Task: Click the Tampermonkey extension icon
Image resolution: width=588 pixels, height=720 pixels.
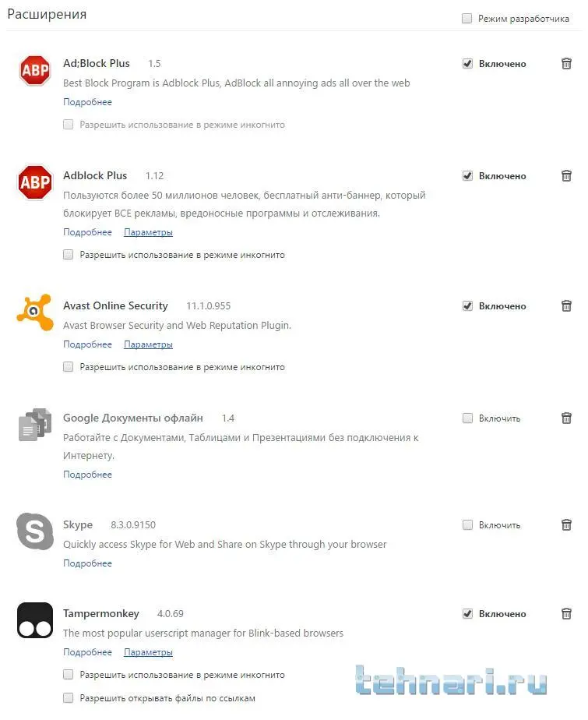Action: pyautogui.click(x=34, y=620)
